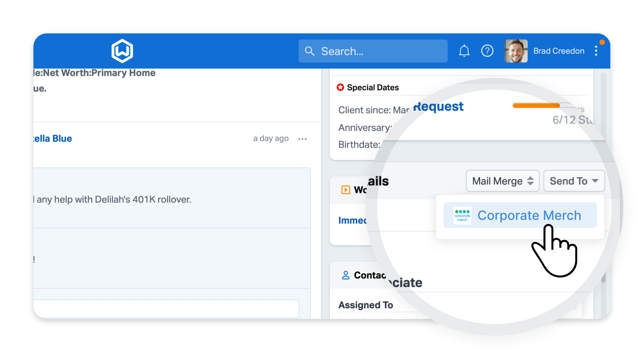Select Corporate Merch from the menu

[520, 215]
